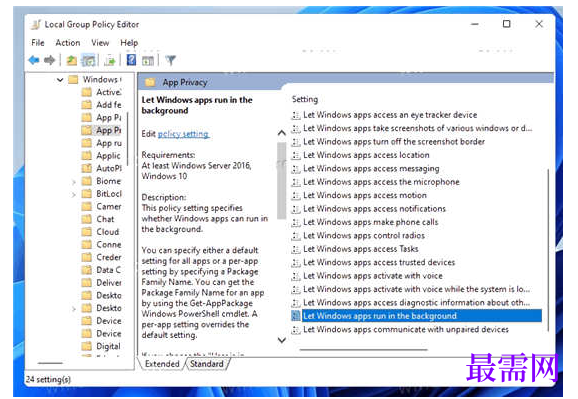Expand the BitLocl tree node
578x399 pixels.
pos(74,194)
